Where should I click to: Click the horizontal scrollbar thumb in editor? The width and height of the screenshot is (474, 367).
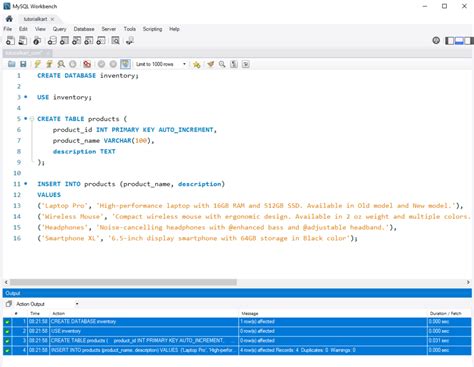pyautogui.click(x=123, y=282)
